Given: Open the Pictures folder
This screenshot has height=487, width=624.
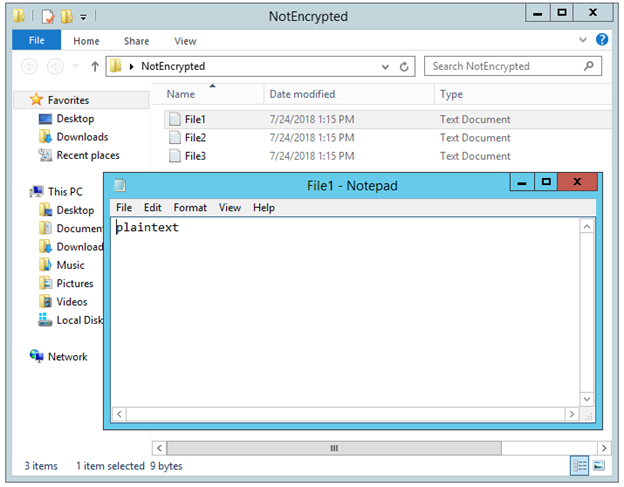Looking at the screenshot, I should tap(75, 283).
